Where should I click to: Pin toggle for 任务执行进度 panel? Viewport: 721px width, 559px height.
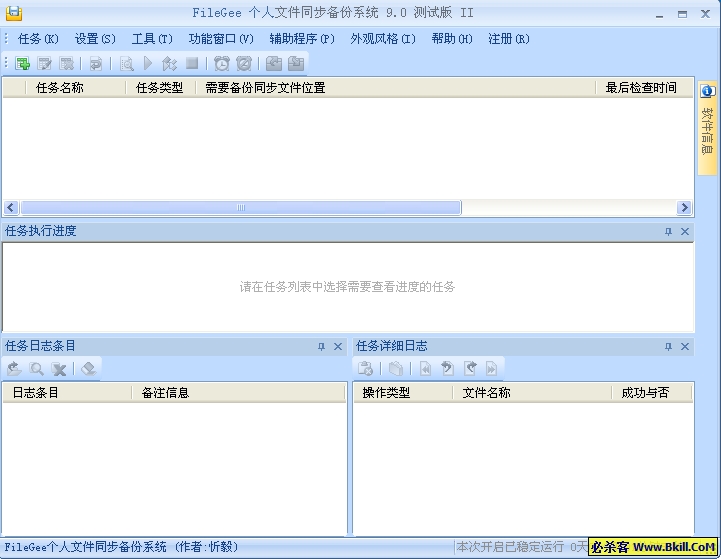coord(668,232)
